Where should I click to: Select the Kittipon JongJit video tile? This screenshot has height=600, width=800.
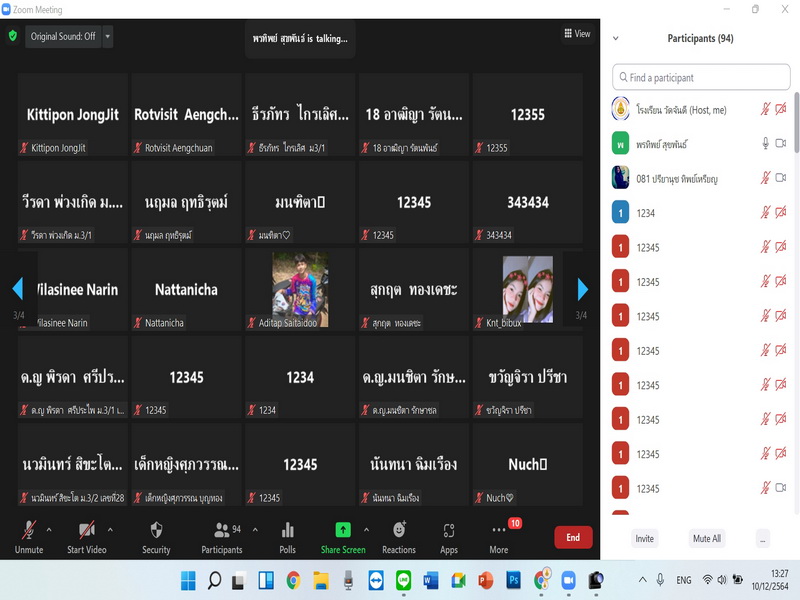click(x=72, y=114)
